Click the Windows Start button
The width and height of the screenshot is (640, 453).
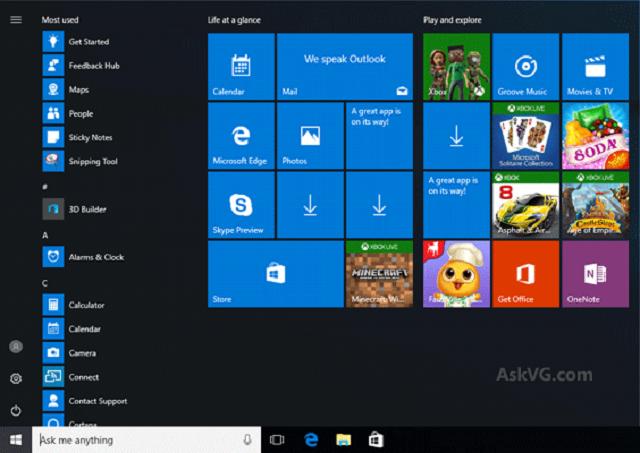(16, 440)
